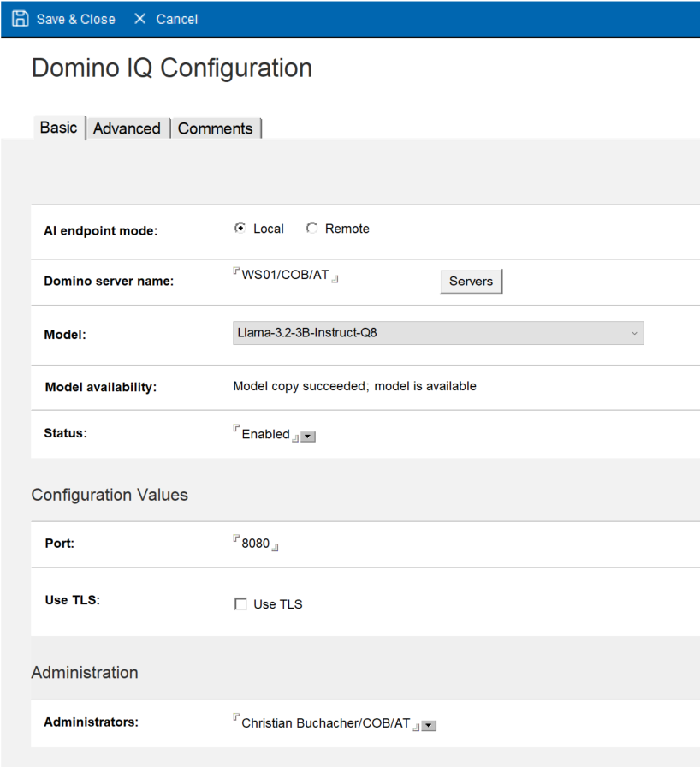Click the Servers button

(x=471, y=281)
